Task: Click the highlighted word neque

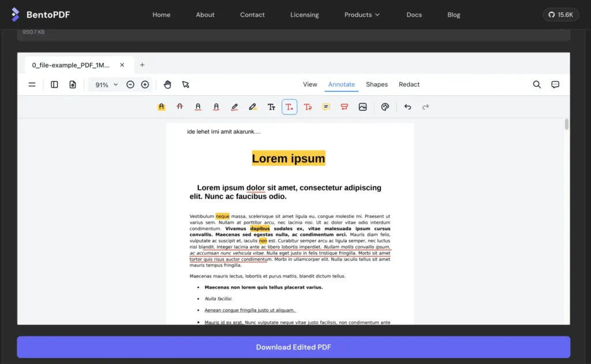Action: [x=222, y=216]
